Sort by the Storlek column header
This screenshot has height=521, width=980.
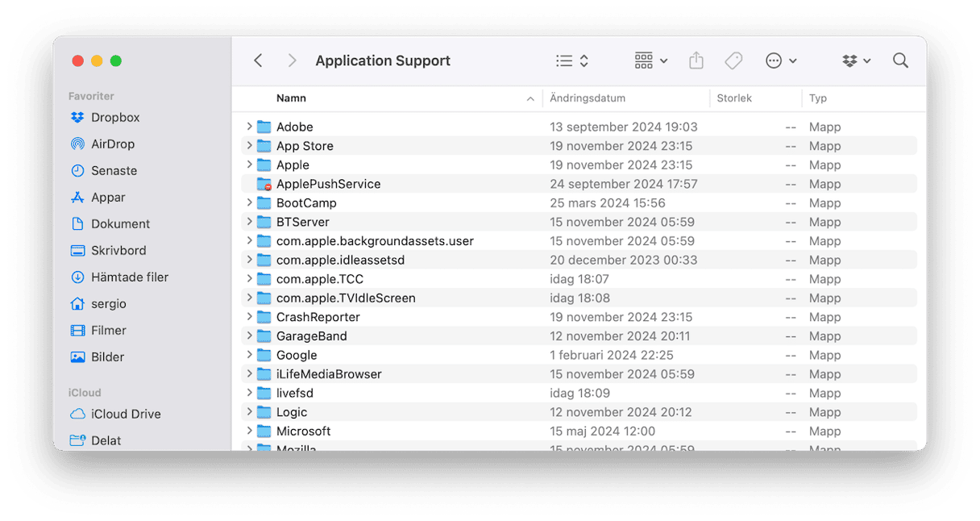click(x=734, y=98)
